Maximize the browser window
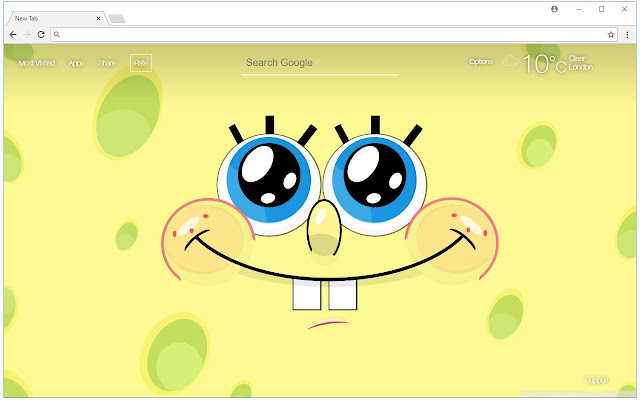 tap(601, 9)
